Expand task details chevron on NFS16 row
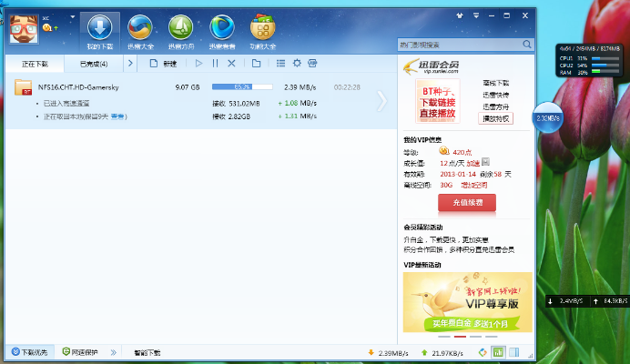 pyautogui.click(x=381, y=100)
